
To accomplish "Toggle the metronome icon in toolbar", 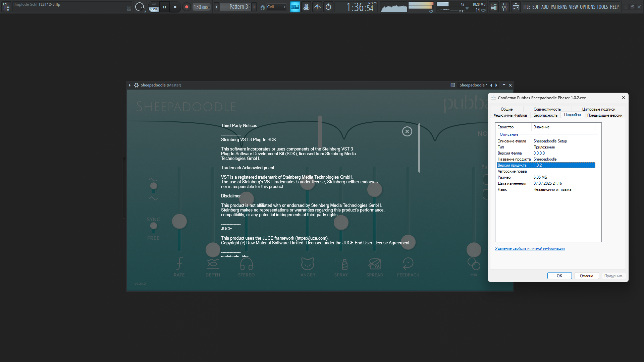I will coord(306,7).
